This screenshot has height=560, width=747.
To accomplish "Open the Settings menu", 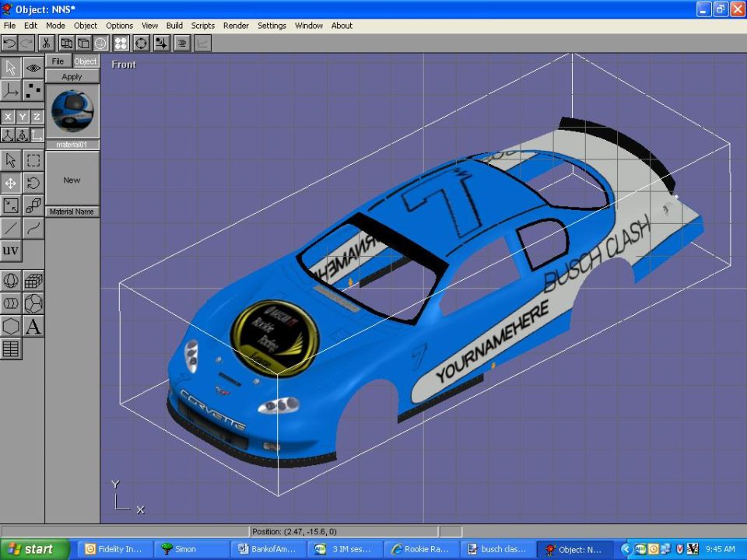I will [272, 26].
